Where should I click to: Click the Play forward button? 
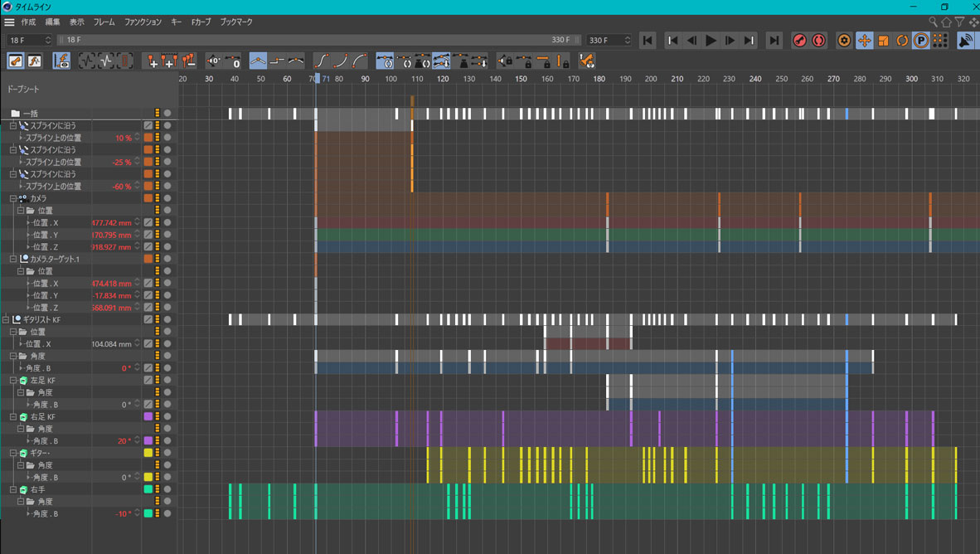tap(711, 41)
